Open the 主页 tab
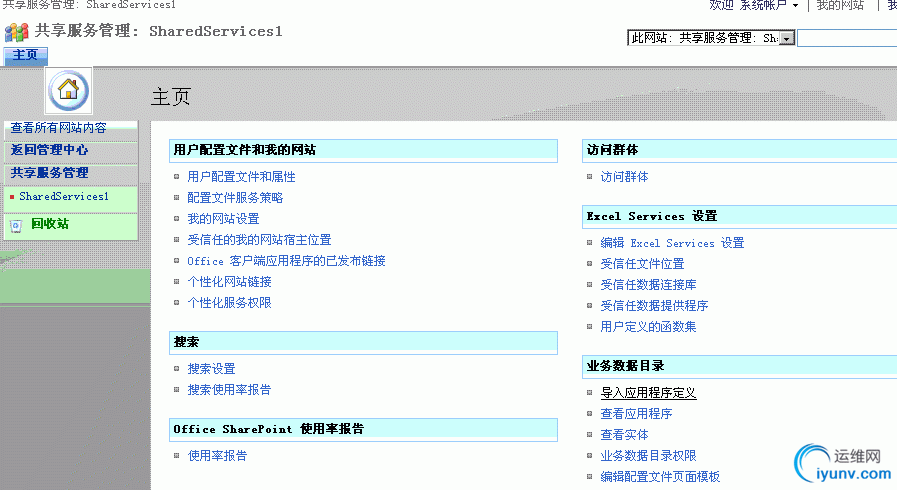The height and width of the screenshot is (490, 897). [x=25, y=55]
